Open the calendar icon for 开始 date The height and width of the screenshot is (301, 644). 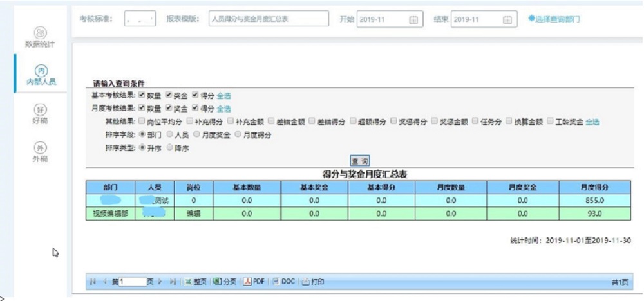pos(413,20)
